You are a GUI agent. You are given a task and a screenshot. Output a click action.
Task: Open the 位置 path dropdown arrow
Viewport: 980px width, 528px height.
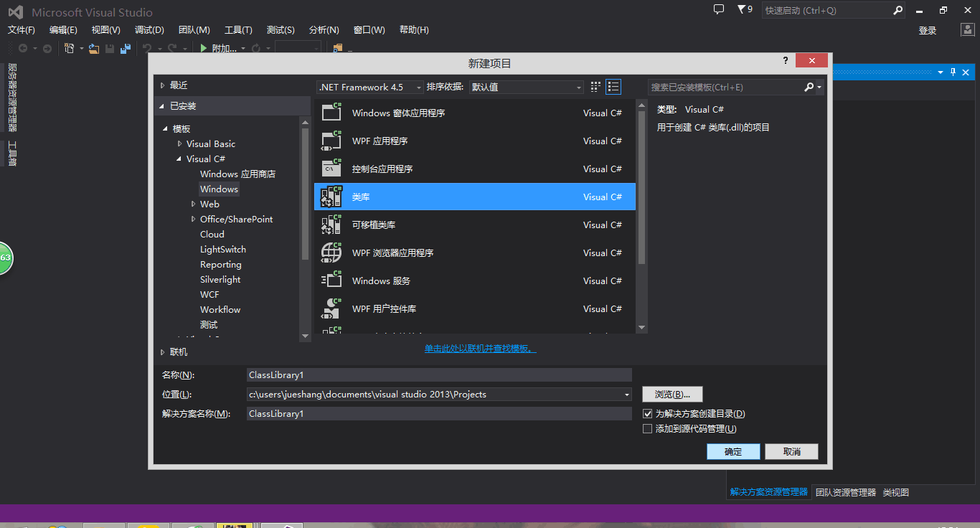pos(627,394)
